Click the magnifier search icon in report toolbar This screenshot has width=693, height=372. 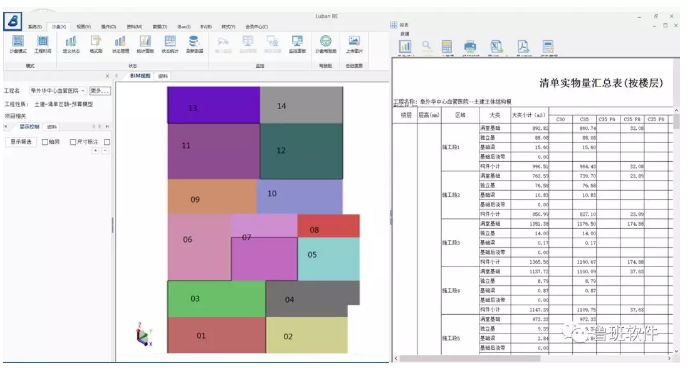point(426,46)
